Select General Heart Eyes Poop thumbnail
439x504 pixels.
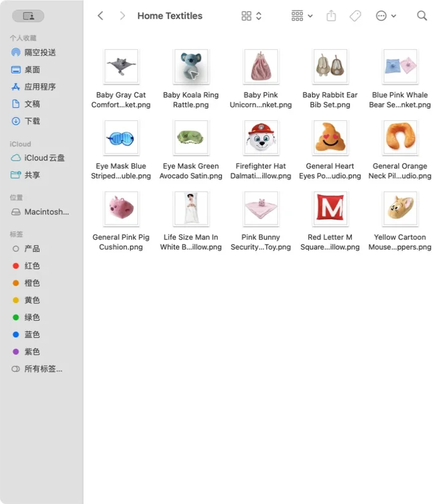tap(330, 137)
